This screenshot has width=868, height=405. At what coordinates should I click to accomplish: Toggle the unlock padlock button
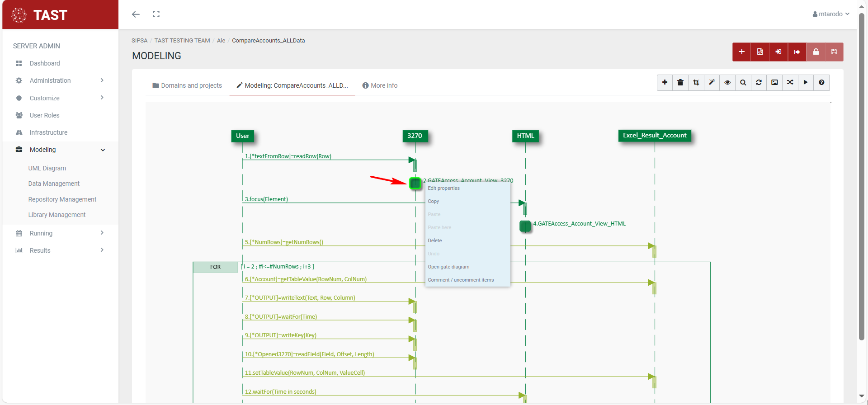pyautogui.click(x=816, y=52)
